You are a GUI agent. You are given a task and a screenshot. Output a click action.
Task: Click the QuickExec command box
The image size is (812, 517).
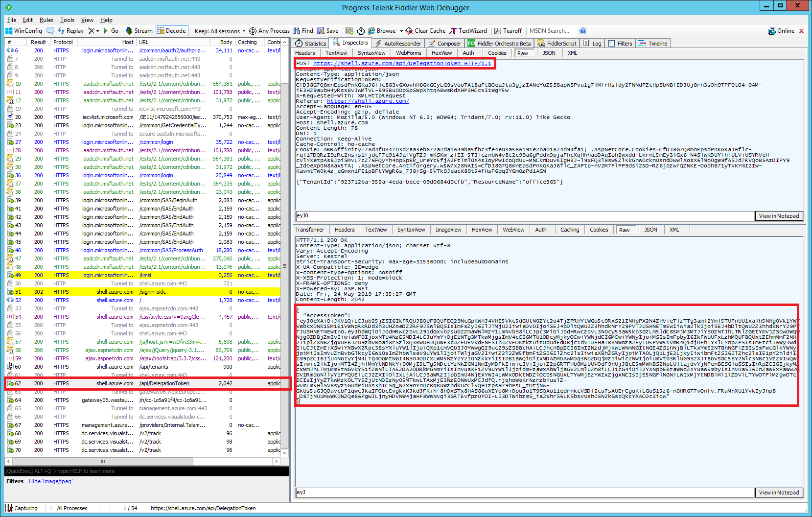pyautogui.click(x=147, y=471)
